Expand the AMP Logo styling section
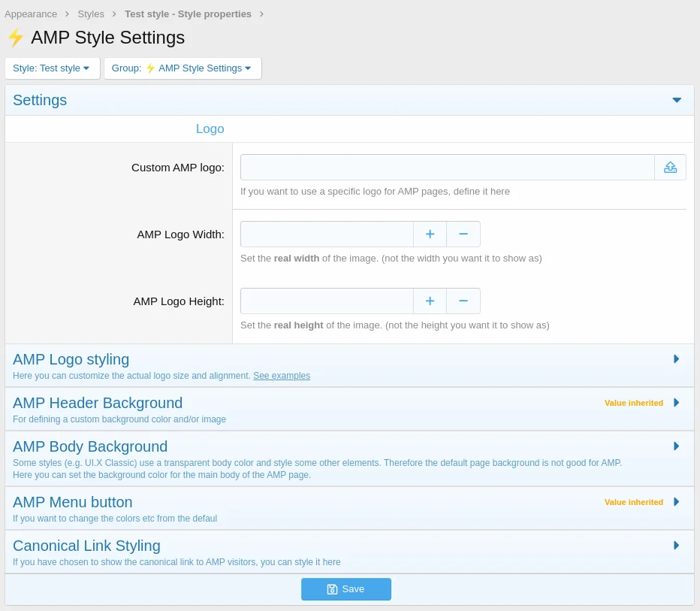This screenshot has width=700, height=611. coord(676,359)
